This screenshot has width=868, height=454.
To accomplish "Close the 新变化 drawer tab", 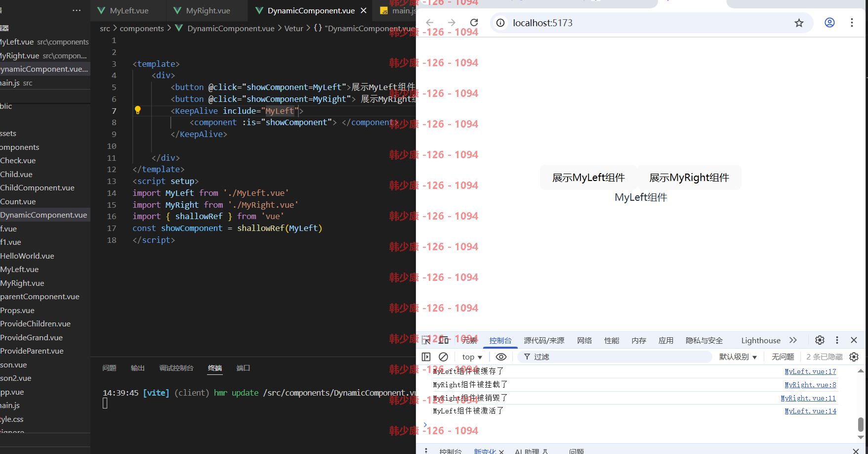I will [x=501, y=452].
